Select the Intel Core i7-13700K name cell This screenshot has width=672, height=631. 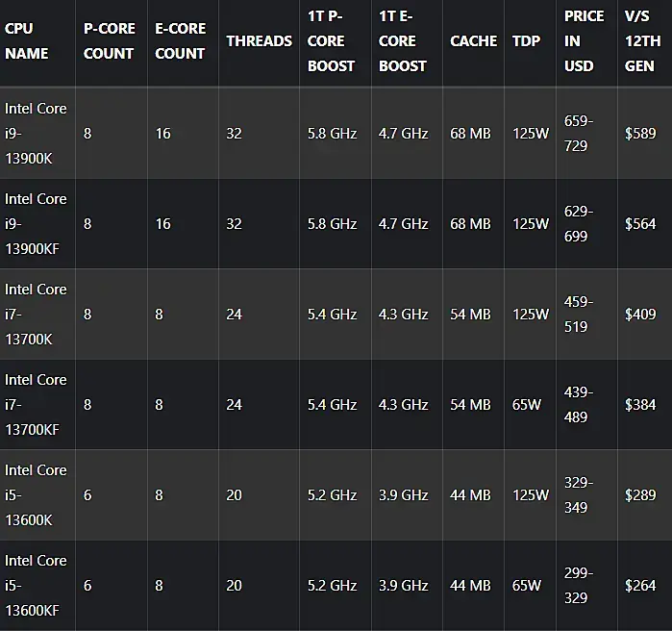click(37, 314)
